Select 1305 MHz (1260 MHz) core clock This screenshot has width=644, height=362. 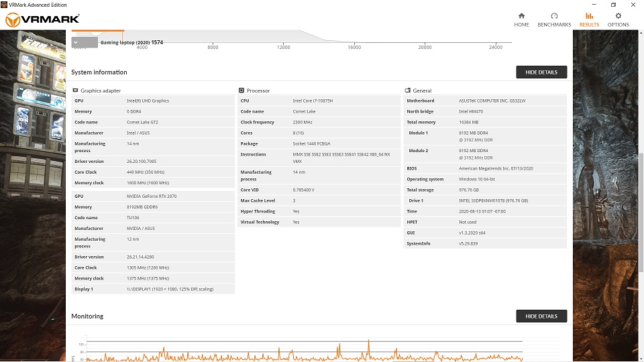148,267
